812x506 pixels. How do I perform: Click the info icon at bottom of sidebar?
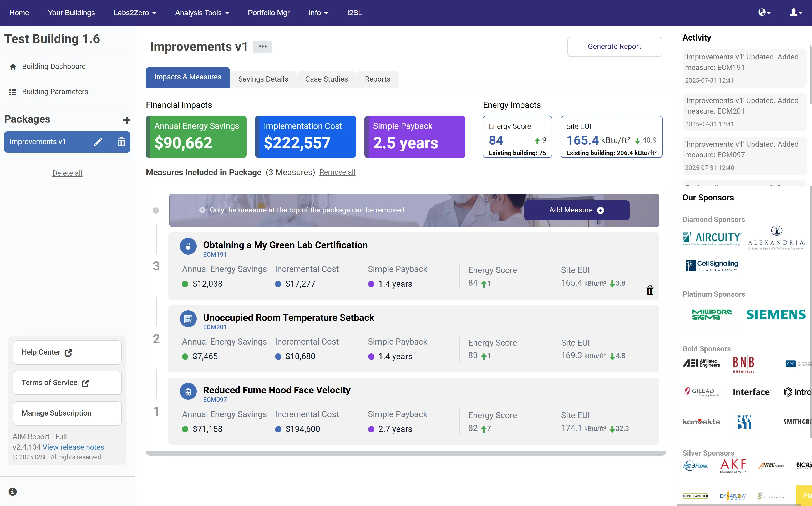coord(13,491)
